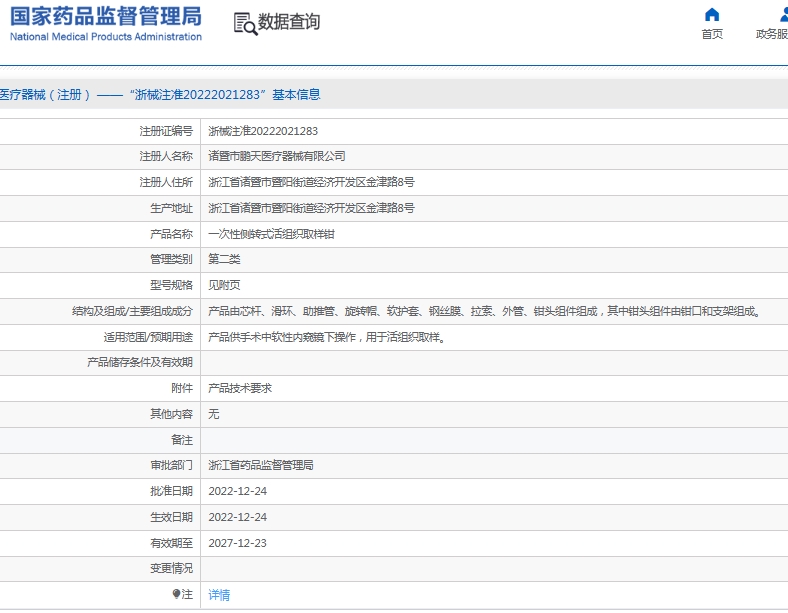Click the 首页 home icon
Screen dimensions: 788x613
pos(712,14)
